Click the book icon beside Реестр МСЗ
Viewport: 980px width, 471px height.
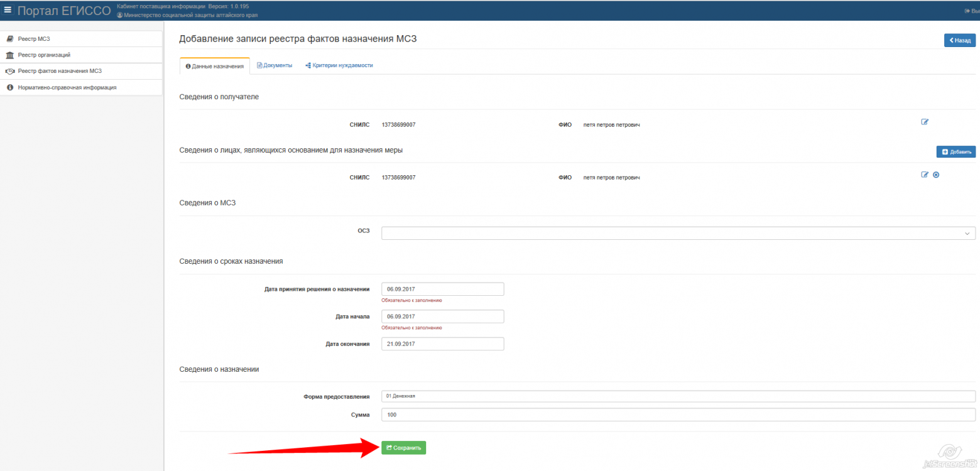[x=10, y=39]
